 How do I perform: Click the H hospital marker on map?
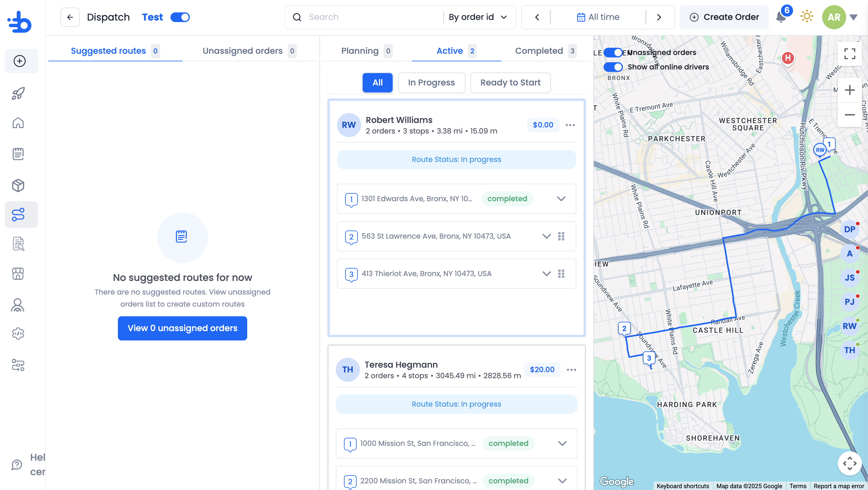788,58
